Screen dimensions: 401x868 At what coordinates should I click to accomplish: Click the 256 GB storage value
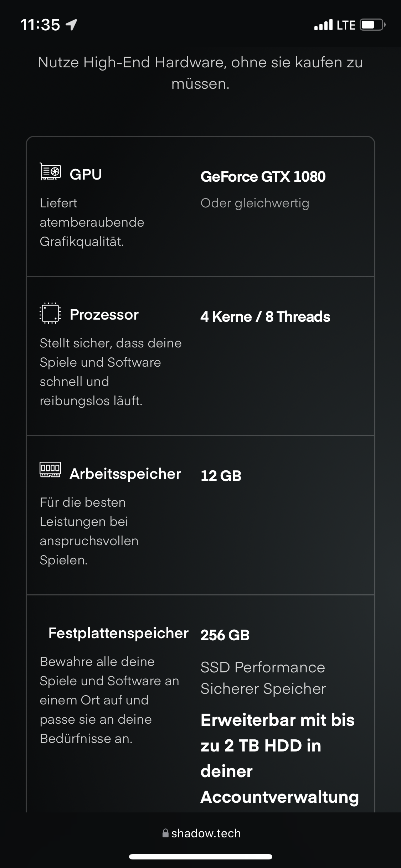point(225,635)
